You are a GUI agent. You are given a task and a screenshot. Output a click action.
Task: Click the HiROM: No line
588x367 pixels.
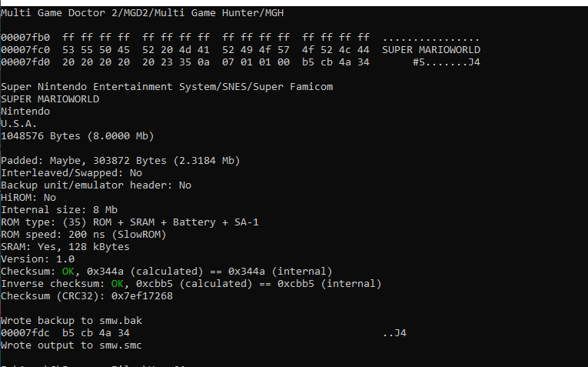(28, 198)
